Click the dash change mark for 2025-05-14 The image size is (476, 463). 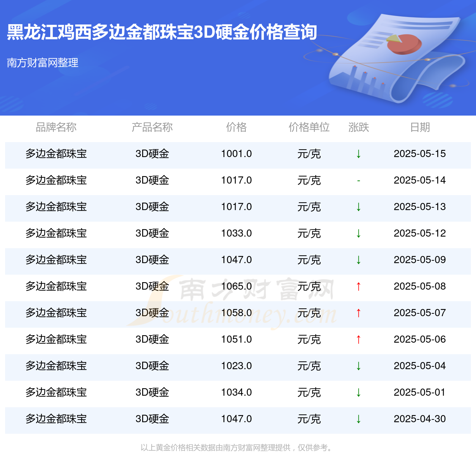click(358, 181)
